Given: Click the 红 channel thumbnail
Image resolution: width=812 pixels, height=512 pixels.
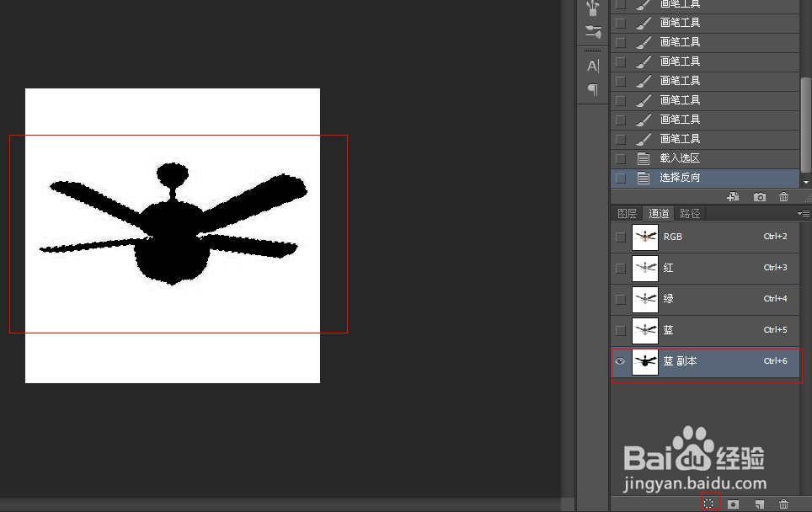Looking at the screenshot, I should [645, 268].
